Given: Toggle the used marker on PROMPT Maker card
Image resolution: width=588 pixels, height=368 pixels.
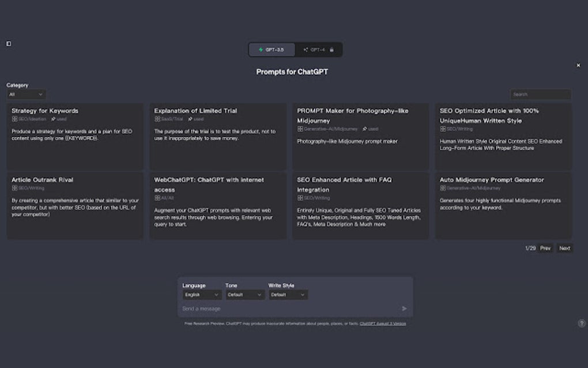Looking at the screenshot, I should click(x=372, y=129).
